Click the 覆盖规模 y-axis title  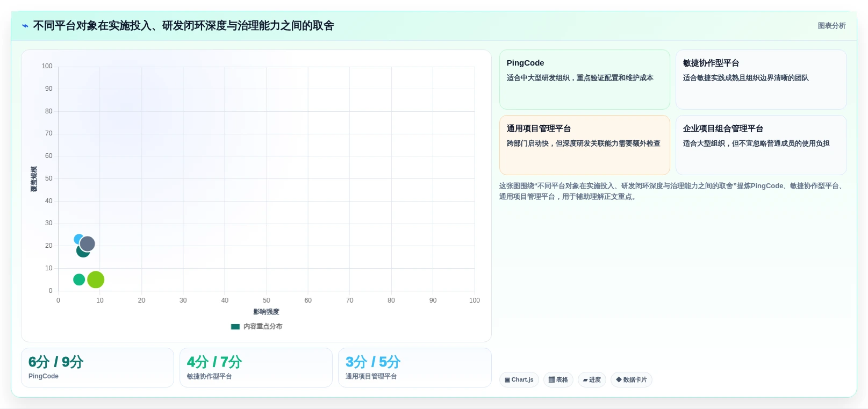[x=34, y=179]
